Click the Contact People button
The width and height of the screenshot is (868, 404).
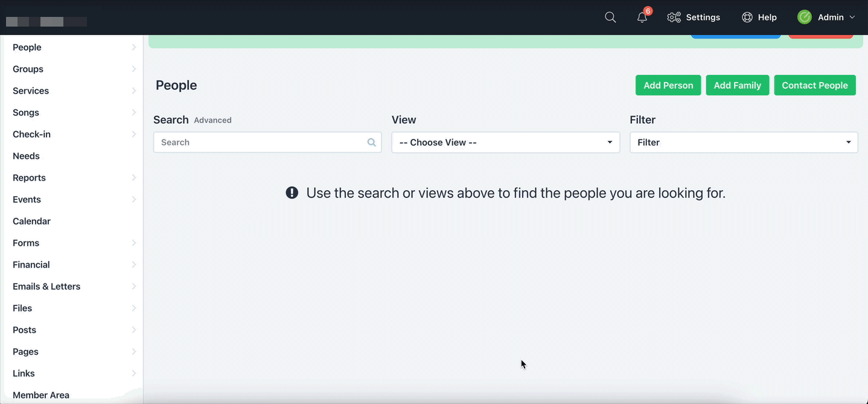pos(814,85)
